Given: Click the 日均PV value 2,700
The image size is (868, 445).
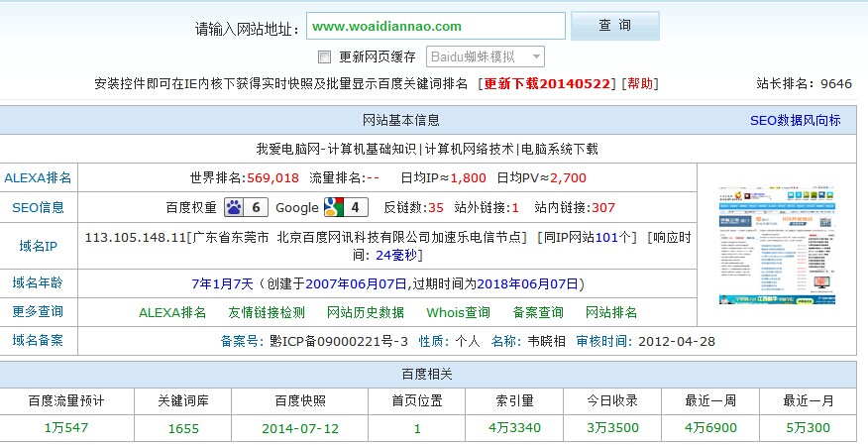Looking at the screenshot, I should (x=568, y=178).
